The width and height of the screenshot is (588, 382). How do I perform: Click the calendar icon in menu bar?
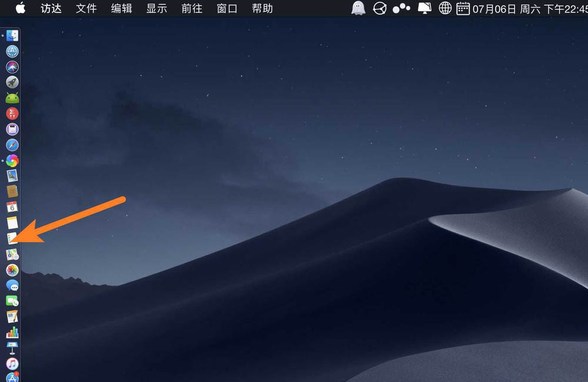click(463, 8)
